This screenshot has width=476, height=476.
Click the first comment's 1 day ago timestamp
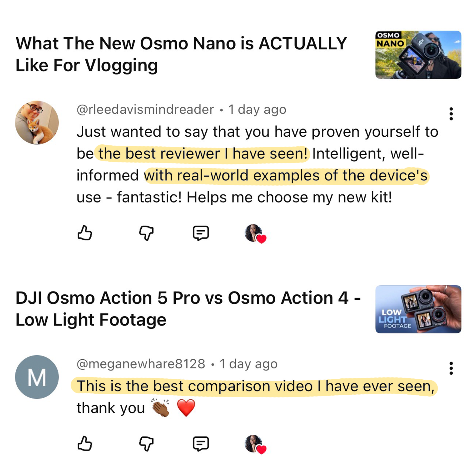[x=257, y=109]
